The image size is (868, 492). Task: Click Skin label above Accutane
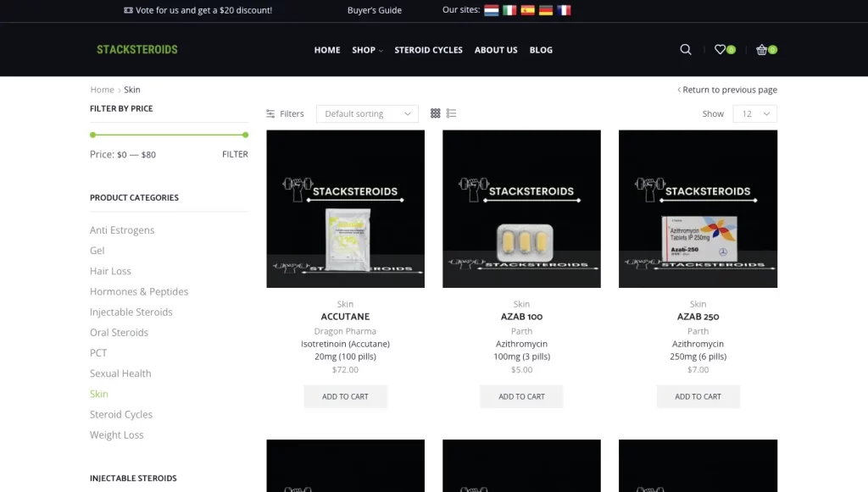pos(345,304)
